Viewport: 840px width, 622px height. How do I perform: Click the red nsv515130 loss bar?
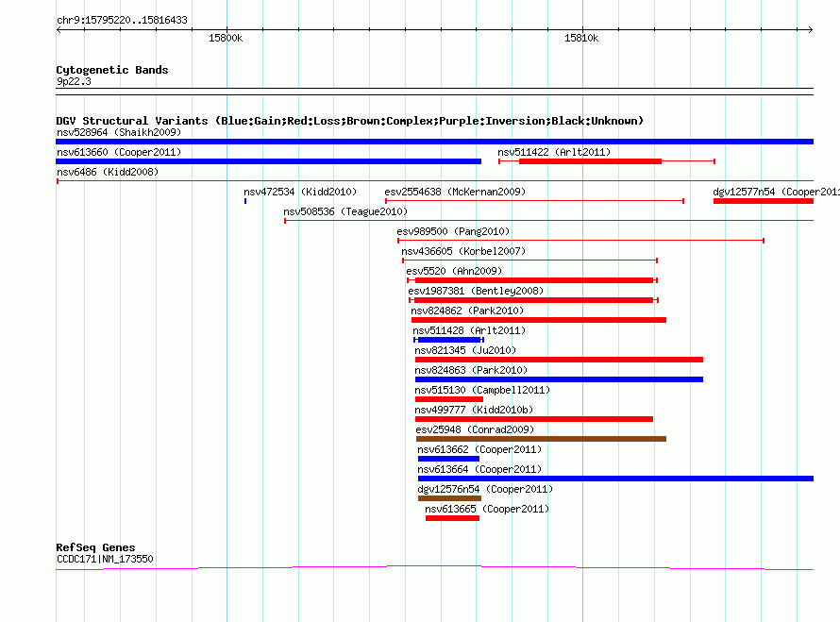[x=449, y=399]
